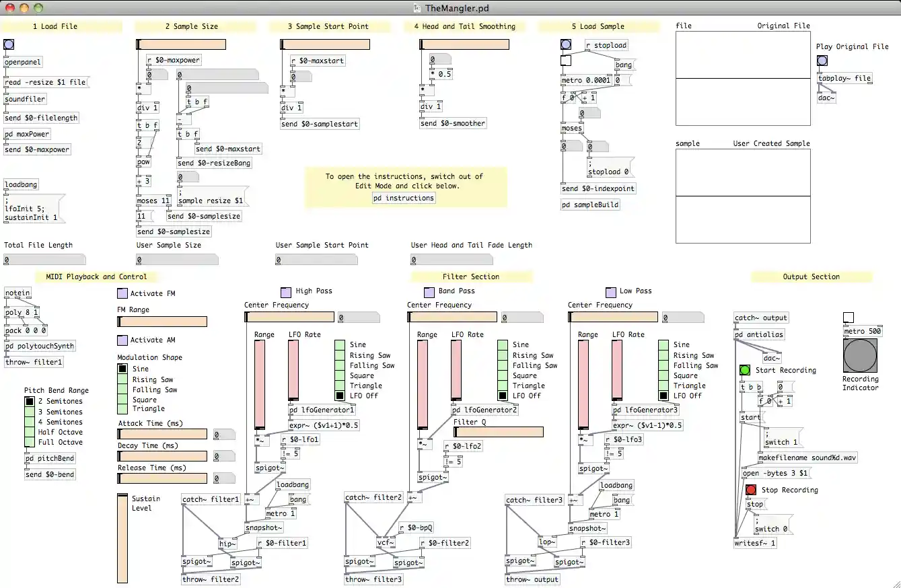The image size is (901, 588).
Task: Click the Filter Q slider
Action: tap(498, 432)
